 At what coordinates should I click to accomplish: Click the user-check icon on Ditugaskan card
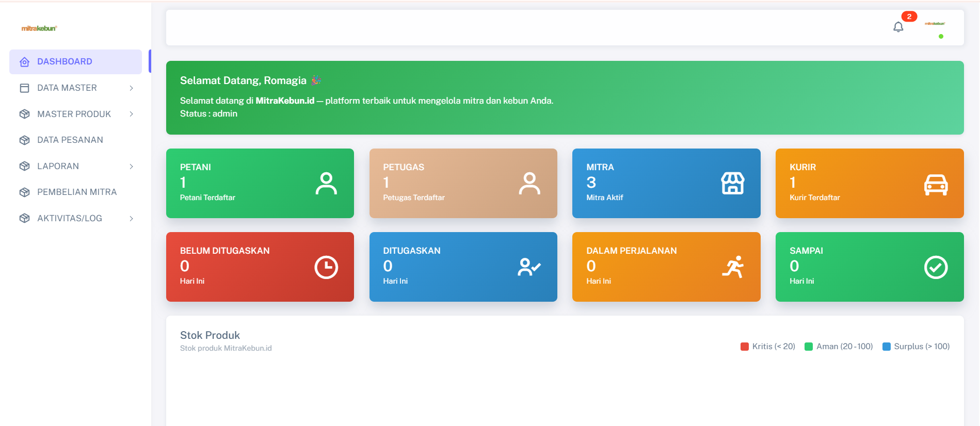(529, 267)
